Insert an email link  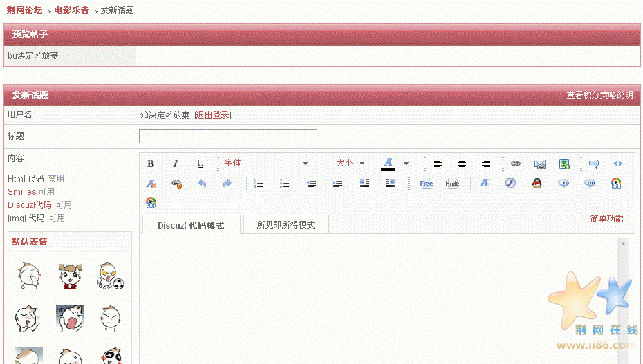(540, 164)
